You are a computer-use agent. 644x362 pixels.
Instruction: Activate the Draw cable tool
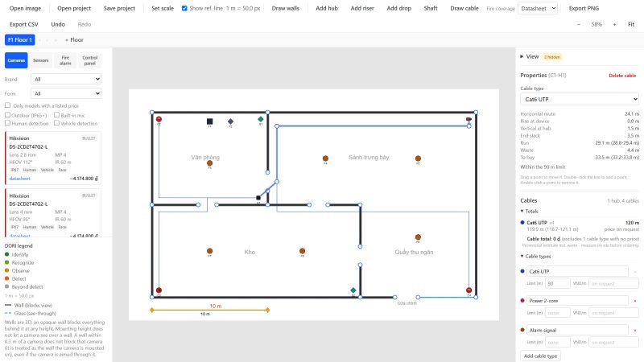coord(464,8)
